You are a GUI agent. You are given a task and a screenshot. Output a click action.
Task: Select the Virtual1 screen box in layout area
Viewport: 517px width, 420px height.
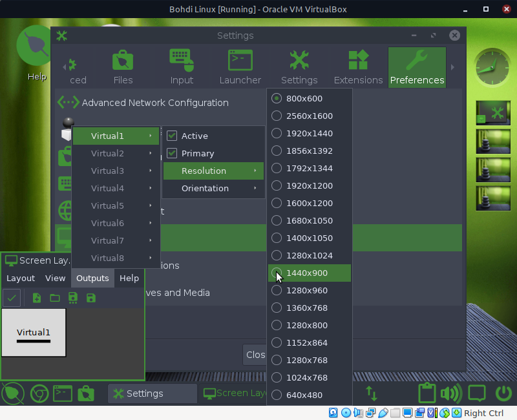pyautogui.click(x=34, y=332)
